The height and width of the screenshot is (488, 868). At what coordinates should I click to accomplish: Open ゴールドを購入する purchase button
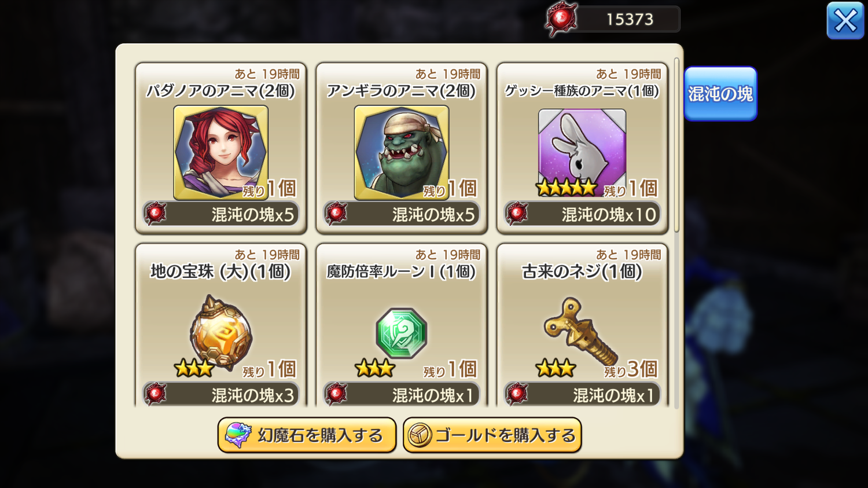(492, 435)
